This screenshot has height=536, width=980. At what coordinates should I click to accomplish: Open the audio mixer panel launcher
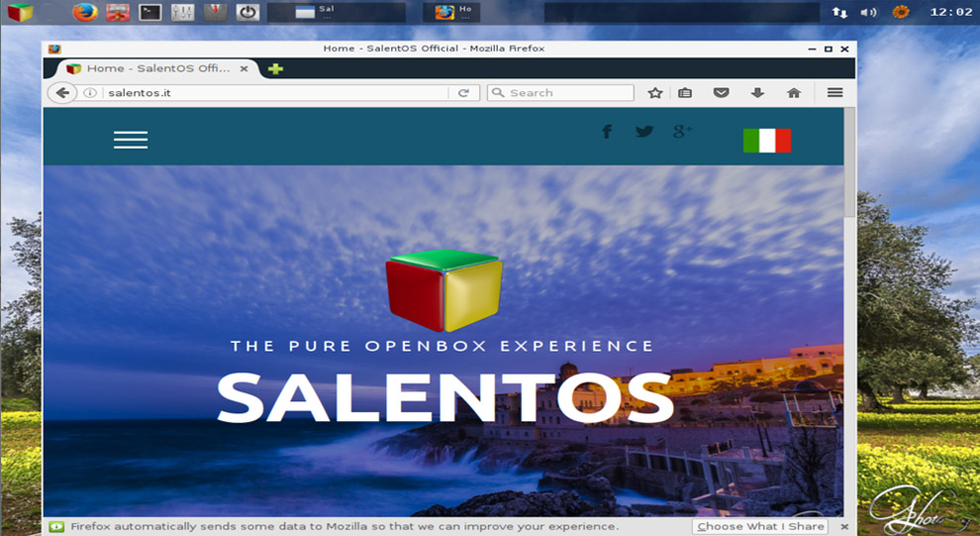click(182, 12)
